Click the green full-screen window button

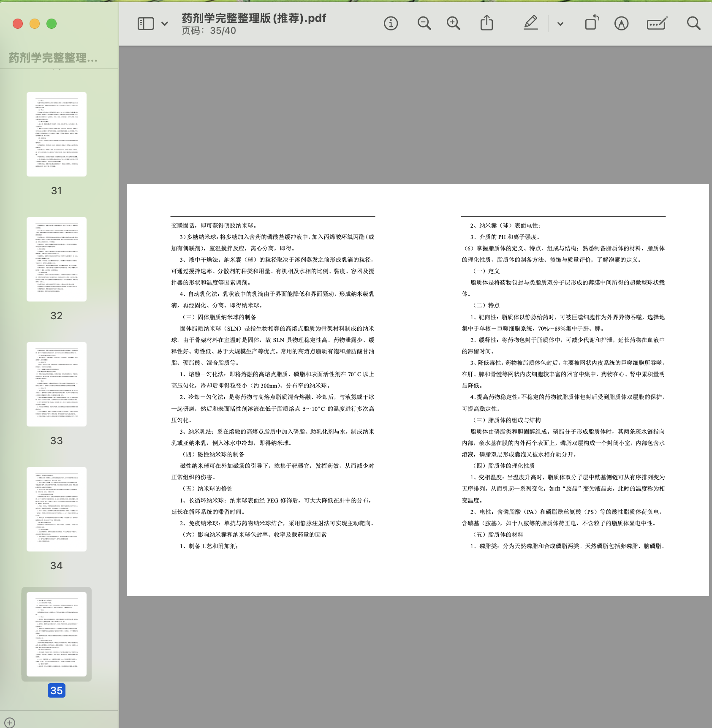pyautogui.click(x=52, y=24)
